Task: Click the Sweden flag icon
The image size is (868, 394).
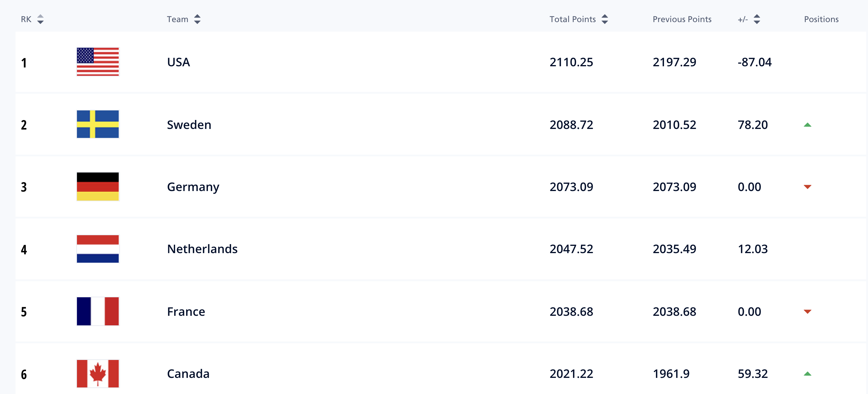Action: coord(98,124)
